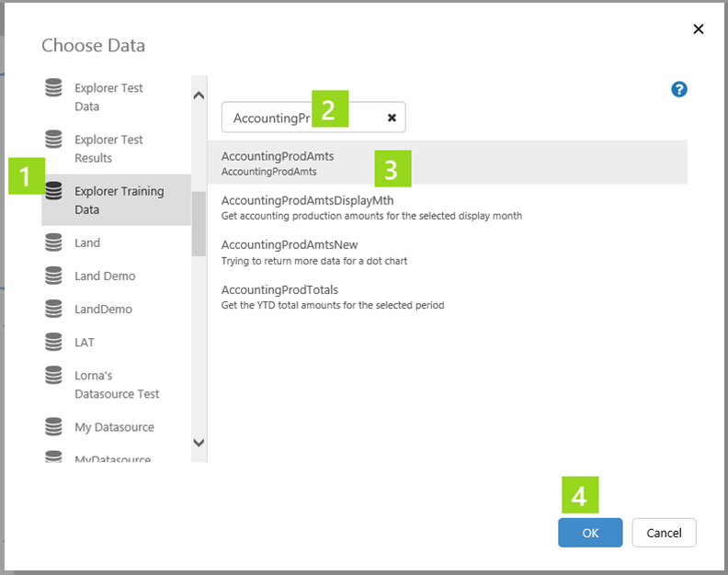Pick the AccountingProdTotals query
728x575 pixels.
279,290
